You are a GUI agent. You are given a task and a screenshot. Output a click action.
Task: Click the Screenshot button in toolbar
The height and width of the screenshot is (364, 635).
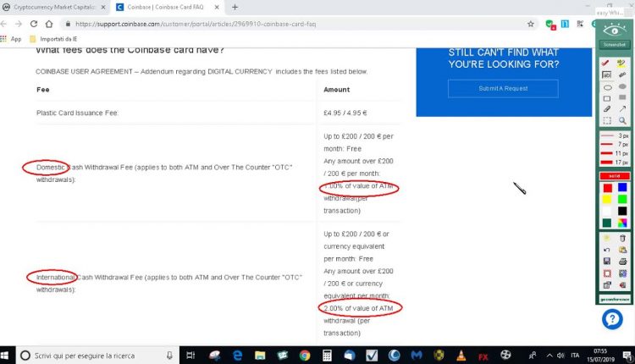(x=615, y=45)
